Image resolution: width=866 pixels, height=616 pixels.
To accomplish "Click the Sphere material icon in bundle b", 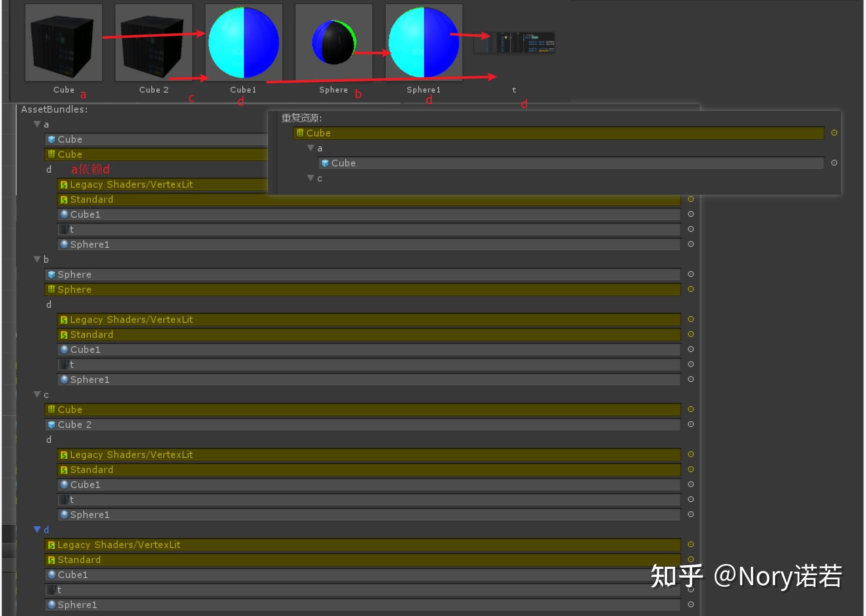I will pyautogui.click(x=51, y=289).
